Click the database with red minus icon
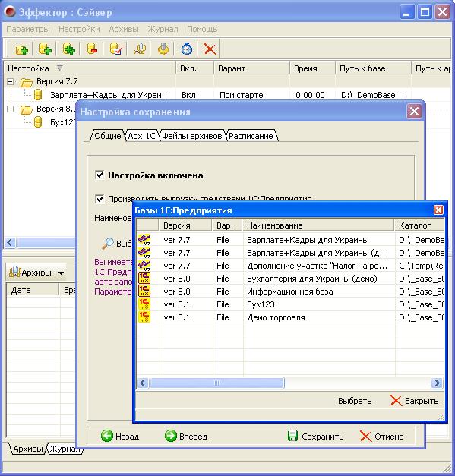 click(92, 49)
